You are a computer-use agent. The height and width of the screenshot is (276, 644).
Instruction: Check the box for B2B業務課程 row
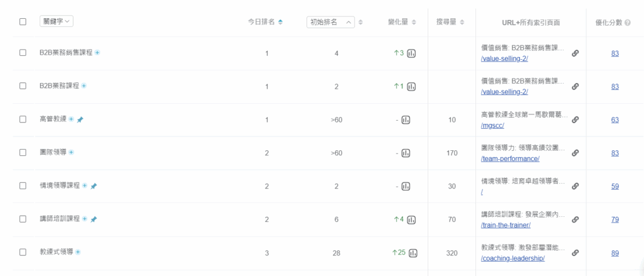coord(23,86)
